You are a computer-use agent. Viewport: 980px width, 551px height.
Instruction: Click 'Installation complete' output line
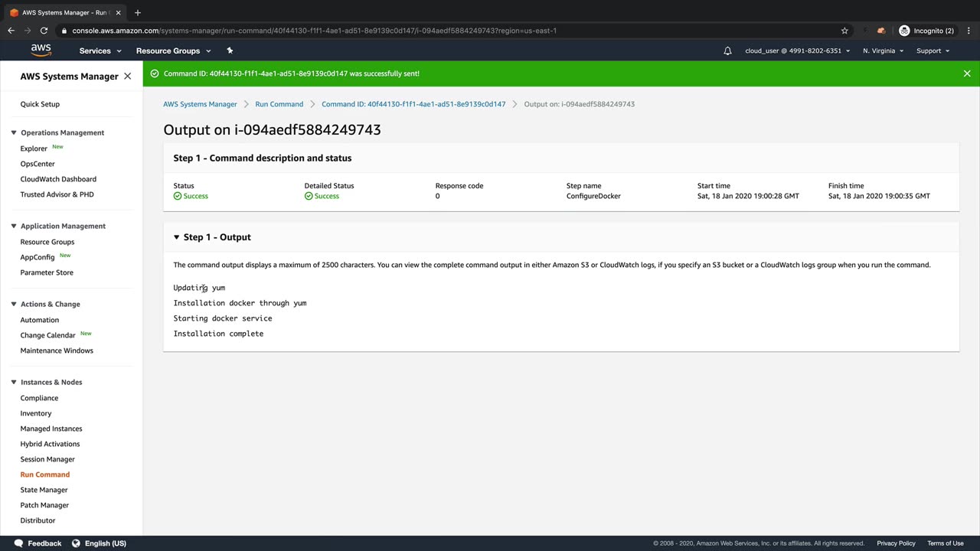tap(218, 334)
